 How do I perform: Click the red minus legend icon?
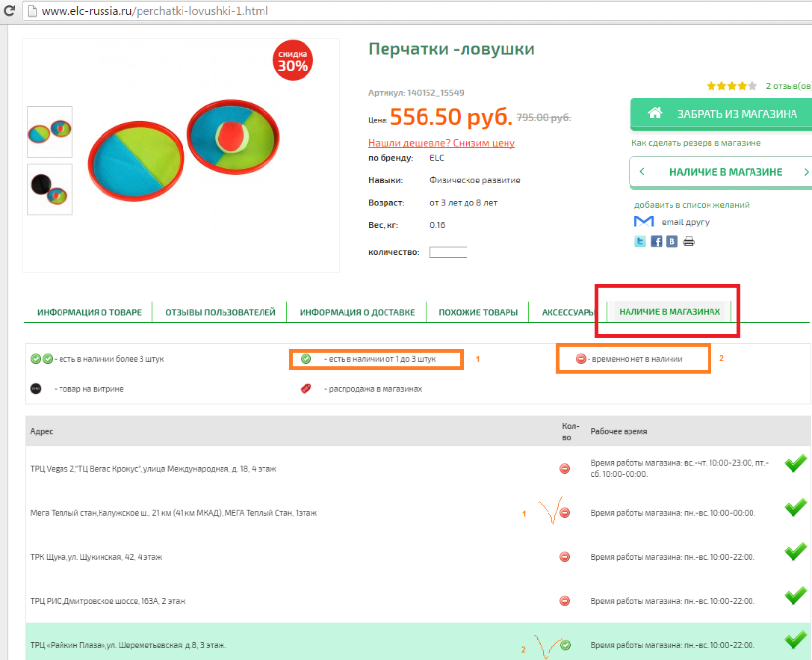click(580, 359)
